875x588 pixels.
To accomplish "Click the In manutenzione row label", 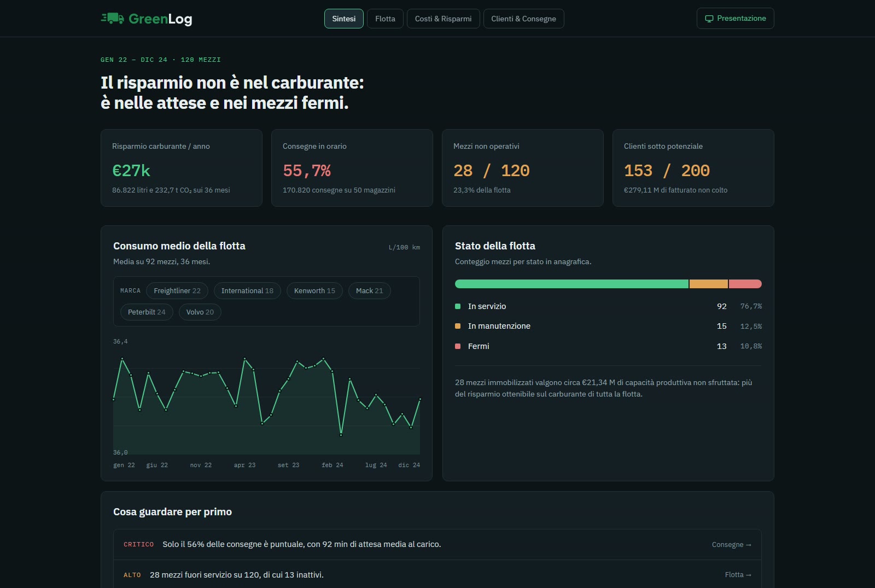I will coord(499,326).
